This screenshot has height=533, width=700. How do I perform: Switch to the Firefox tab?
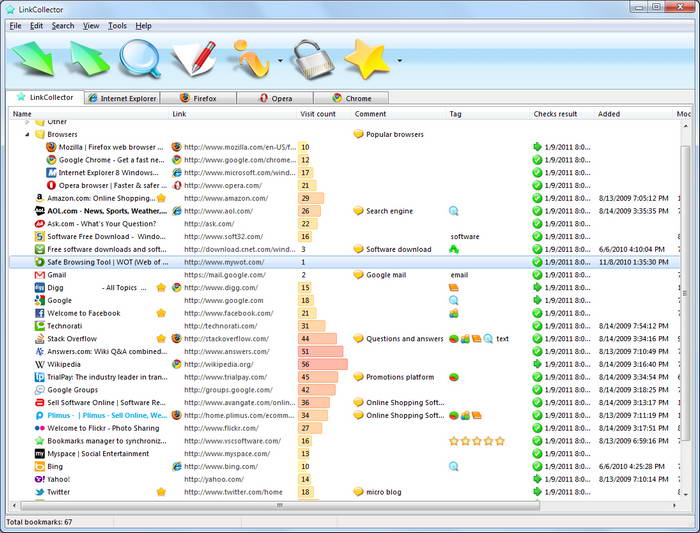coord(198,98)
